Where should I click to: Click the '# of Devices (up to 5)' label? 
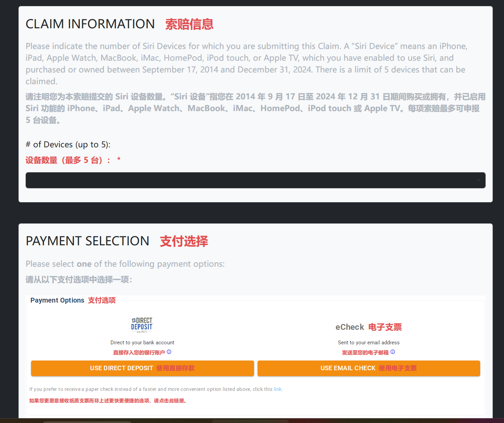tap(68, 145)
